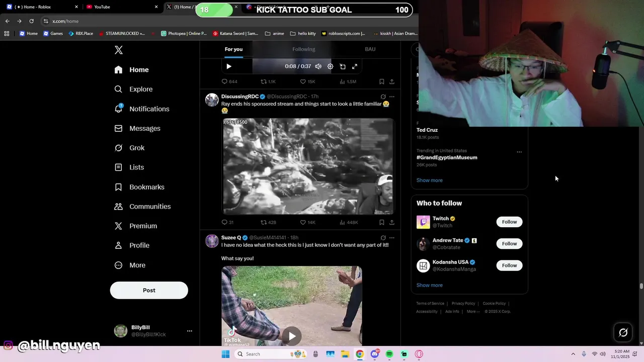View analytics of the 1.5M views post
The width and height of the screenshot is (644, 362).
pyautogui.click(x=348, y=81)
